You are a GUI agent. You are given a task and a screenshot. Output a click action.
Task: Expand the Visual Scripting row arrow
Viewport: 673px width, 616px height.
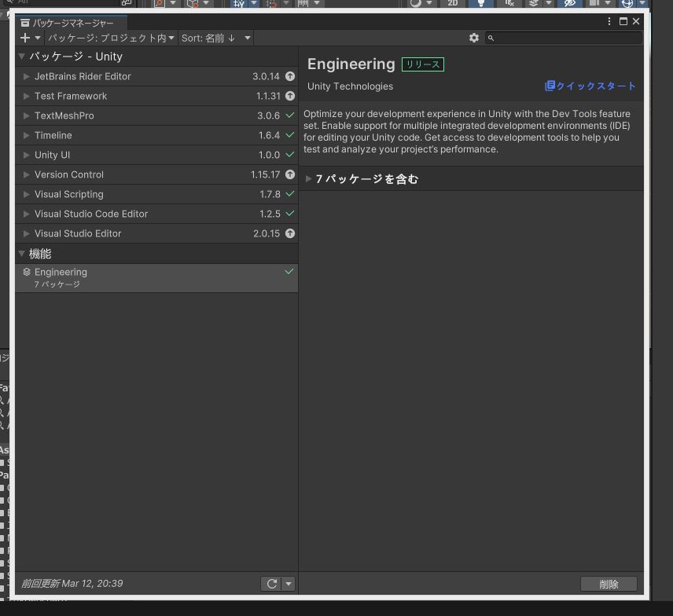pyautogui.click(x=26, y=194)
